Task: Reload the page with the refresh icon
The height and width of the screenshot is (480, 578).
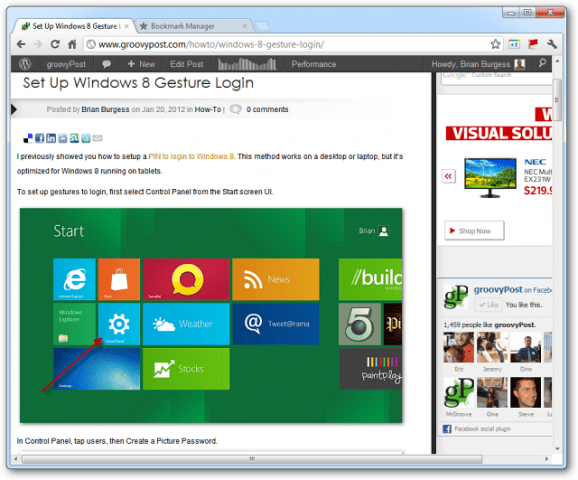Action: tap(55, 45)
